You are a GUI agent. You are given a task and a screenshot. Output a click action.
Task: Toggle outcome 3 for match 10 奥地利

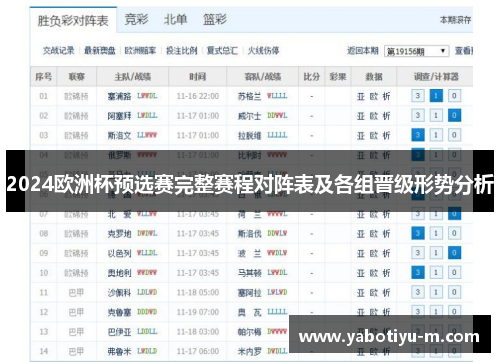418,273
